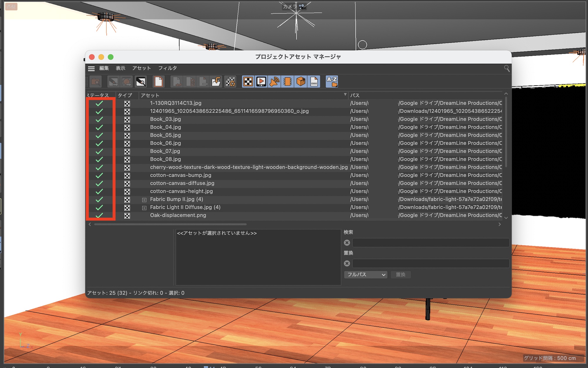The height and width of the screenshot is (368, 588).
Task: Toggle the video assets filter icon
Action: click(261, 81)
